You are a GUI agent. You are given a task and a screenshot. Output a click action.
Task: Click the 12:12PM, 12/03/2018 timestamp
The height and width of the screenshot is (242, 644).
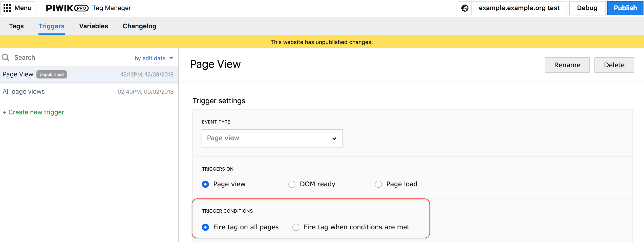147,74
